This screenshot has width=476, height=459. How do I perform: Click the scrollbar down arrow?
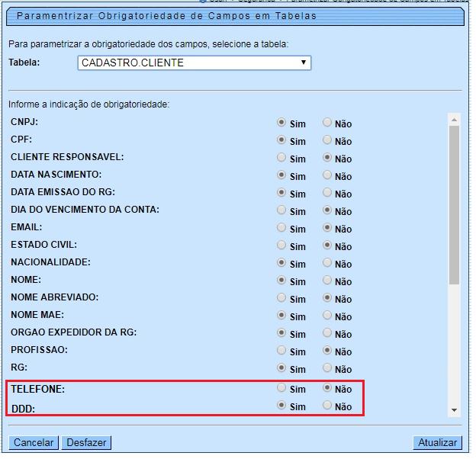(x=455, y=410)
